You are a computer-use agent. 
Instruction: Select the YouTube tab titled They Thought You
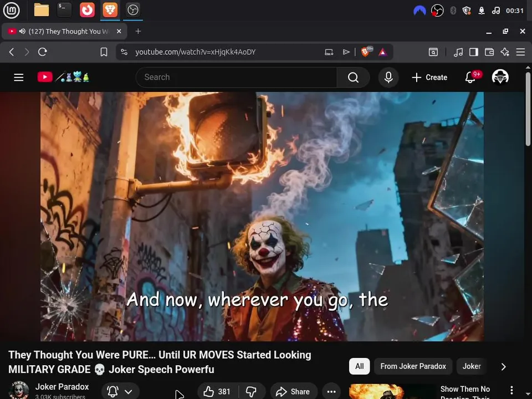pos(64,31)
